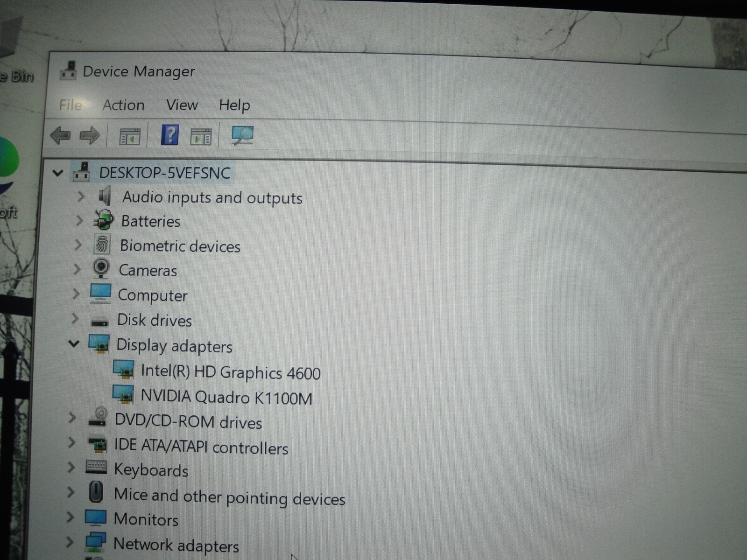The image size is (747, 560).
Task: Click the Show/Hide Console Tree toolbar icon
Action: pyautogui.click(x=129, y=137)
